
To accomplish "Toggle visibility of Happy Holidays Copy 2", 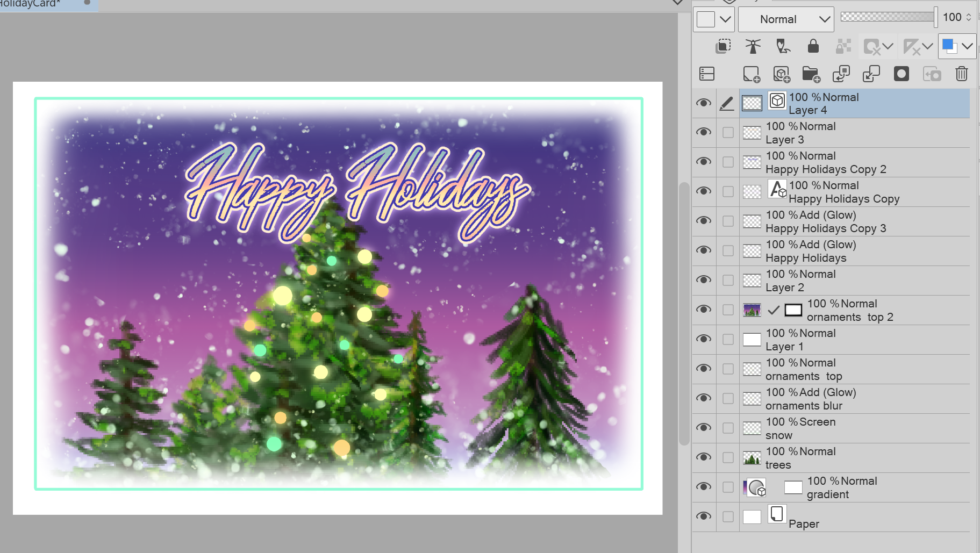I will point(704,162).
